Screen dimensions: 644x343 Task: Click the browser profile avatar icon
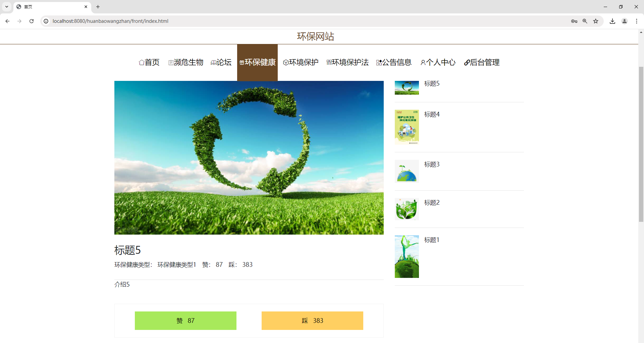(624, 21)
